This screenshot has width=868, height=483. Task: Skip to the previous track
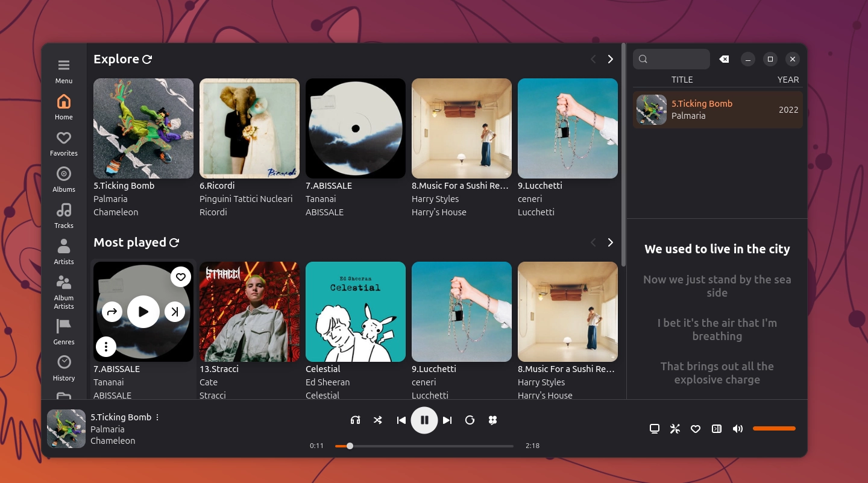[401, 420]
